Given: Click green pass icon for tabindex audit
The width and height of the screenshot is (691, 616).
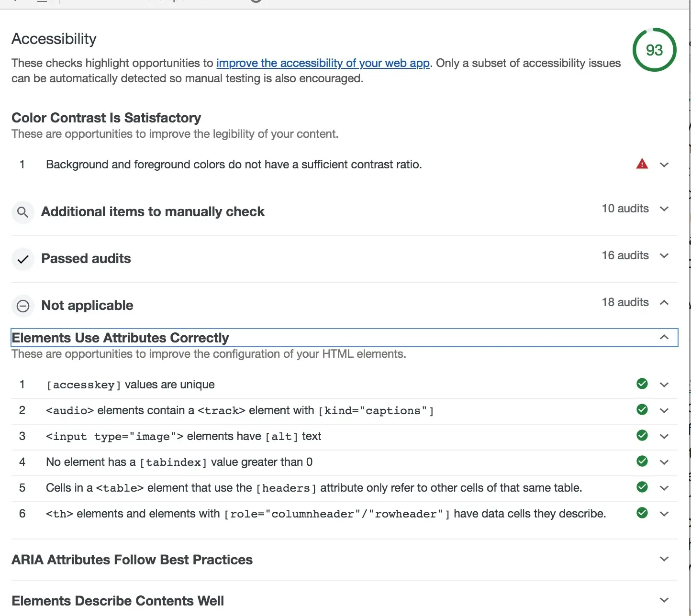Looking at the screenshot, I should point(642,462).
